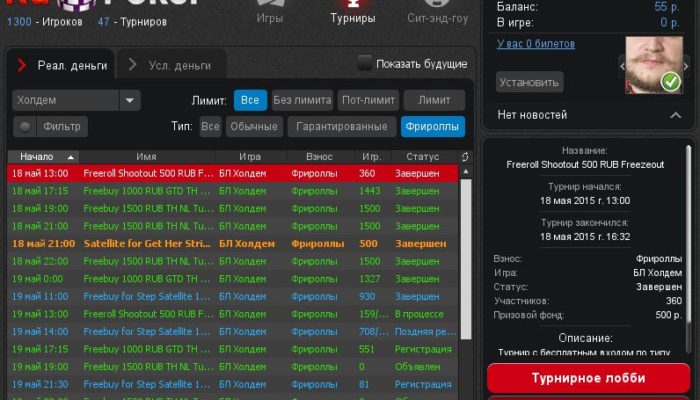Image resolution: width=700 pixels, height=400 pixels.
Task: Toggle the Фильтр switch
Action: coord(26,127)
